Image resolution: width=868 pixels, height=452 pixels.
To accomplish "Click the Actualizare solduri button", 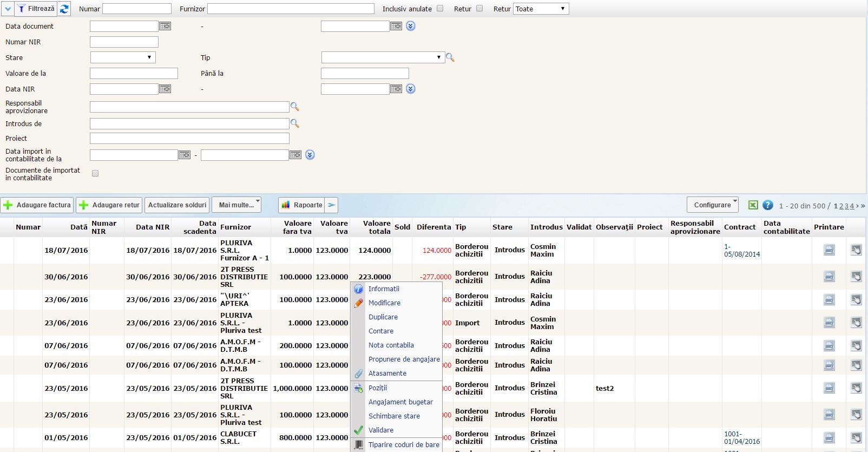I will click(x=177, y=205).
